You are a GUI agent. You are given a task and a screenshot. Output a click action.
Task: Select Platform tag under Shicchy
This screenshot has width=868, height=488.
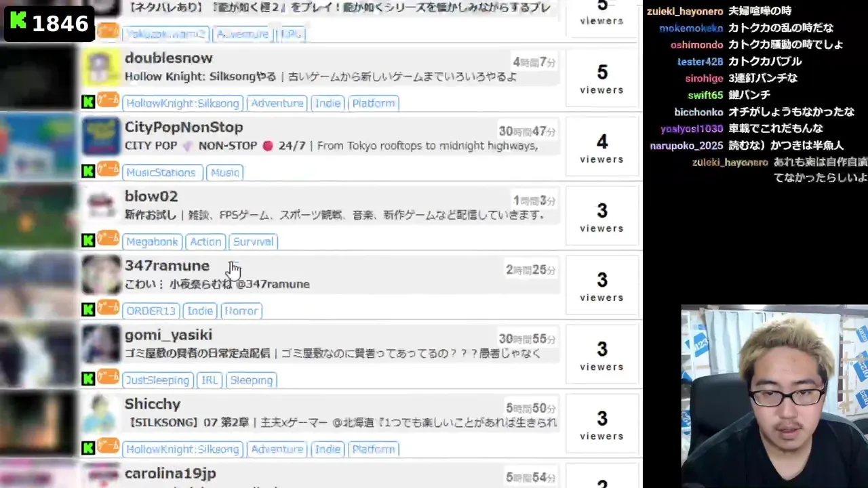pos(373,449)
